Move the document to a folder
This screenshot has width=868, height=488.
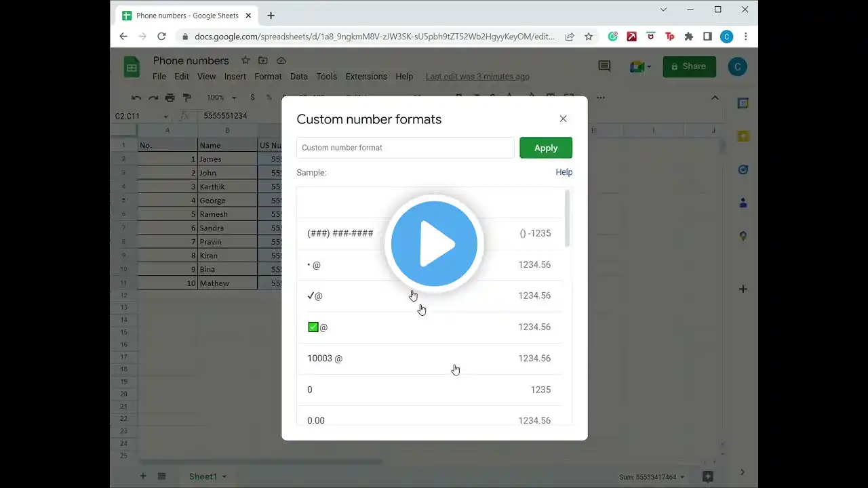pyautogui.click(x=263, y=60)
